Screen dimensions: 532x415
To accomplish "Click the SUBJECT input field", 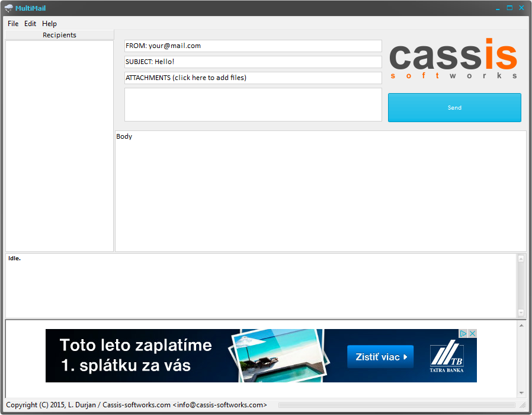I will [x=253, y=62].
